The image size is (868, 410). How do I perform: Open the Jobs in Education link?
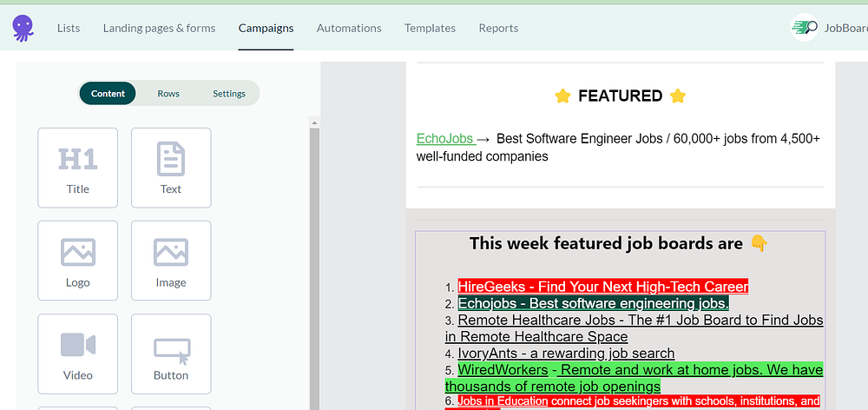(x=503, y=400)
